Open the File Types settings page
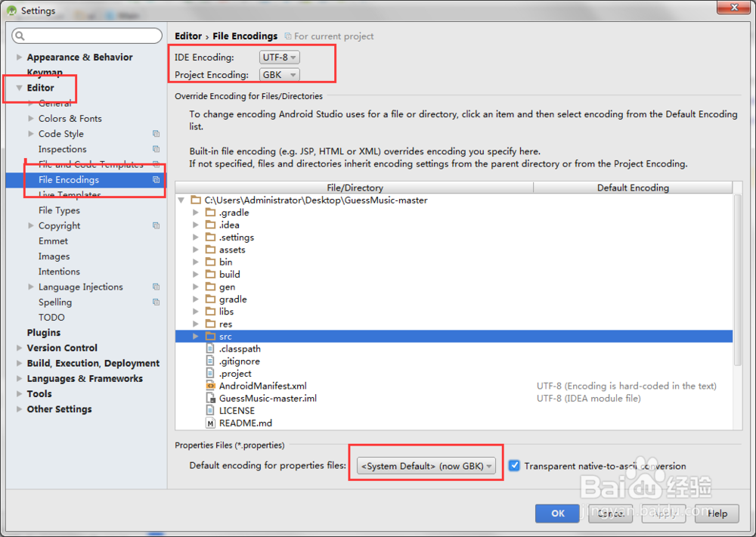 (x=59, y=210)
